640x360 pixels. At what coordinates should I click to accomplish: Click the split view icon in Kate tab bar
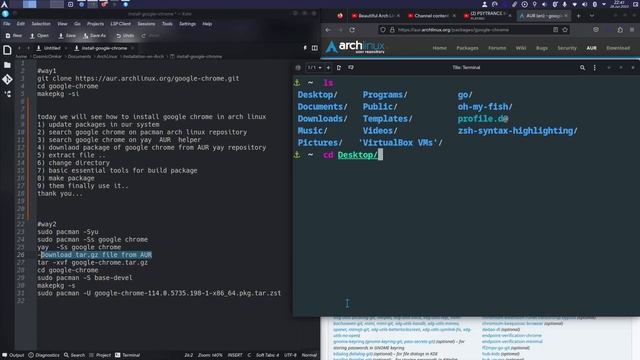(x=315, y=48)
